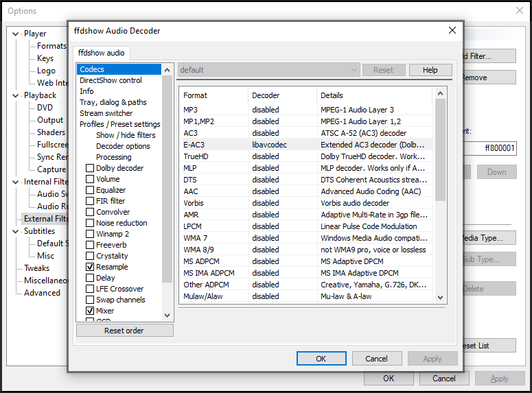Viewport: 532px width, 393px height.
Task: Open the Decoder options page
Action: 123,146
